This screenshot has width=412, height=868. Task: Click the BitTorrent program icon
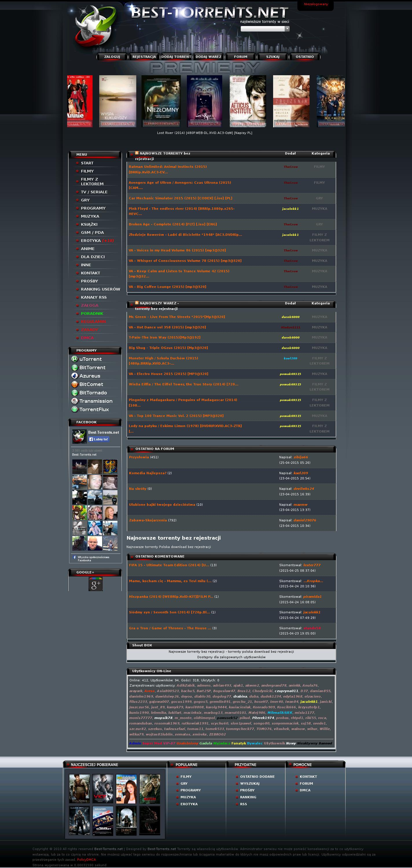point(74,367)
